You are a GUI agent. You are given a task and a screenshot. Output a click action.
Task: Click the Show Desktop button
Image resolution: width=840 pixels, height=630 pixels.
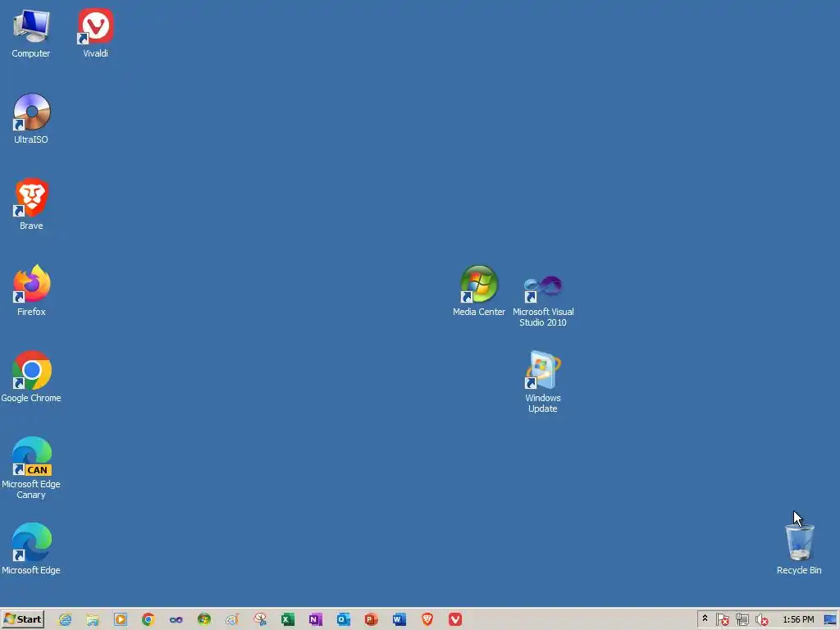pos(830,620)
